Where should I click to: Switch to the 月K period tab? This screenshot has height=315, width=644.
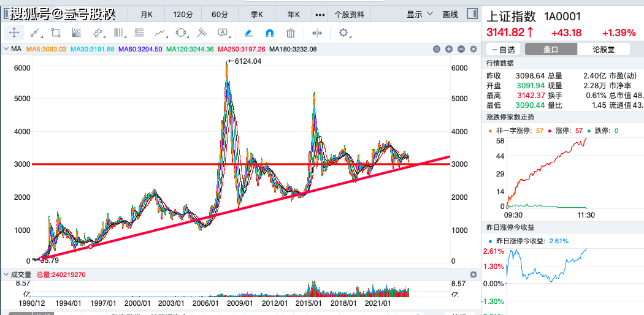click(x=147, y=14)
